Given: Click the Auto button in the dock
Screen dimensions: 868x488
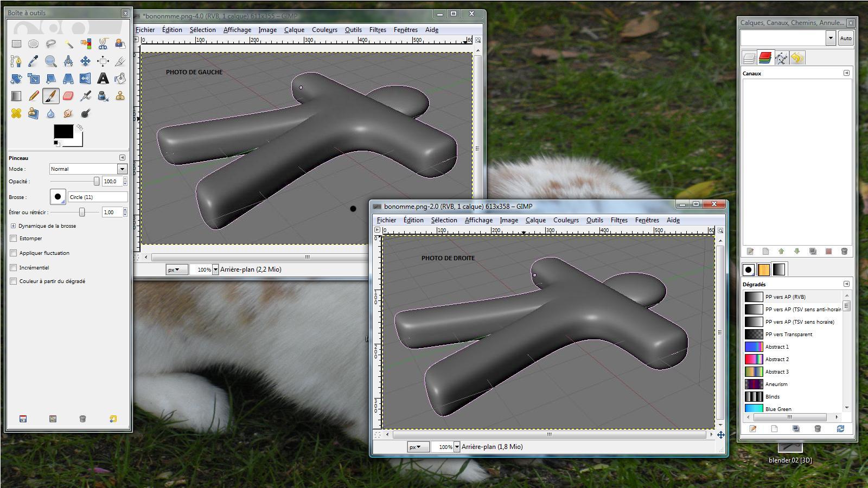Looking at the screenshot, I should tap(845, 38).
